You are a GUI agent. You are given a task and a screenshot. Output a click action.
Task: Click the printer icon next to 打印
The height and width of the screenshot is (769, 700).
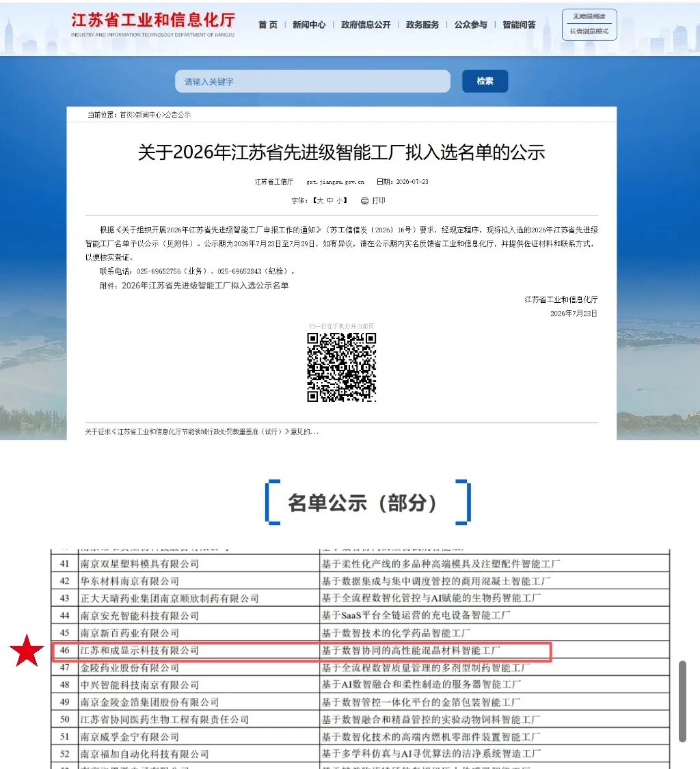tap(365, 200)
